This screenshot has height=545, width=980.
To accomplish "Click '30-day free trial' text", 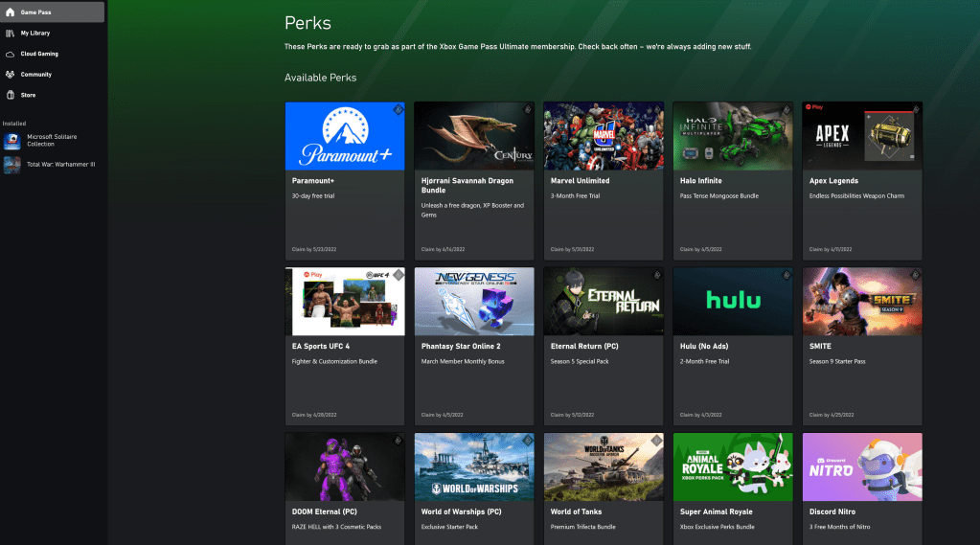I will click(313, 195).
